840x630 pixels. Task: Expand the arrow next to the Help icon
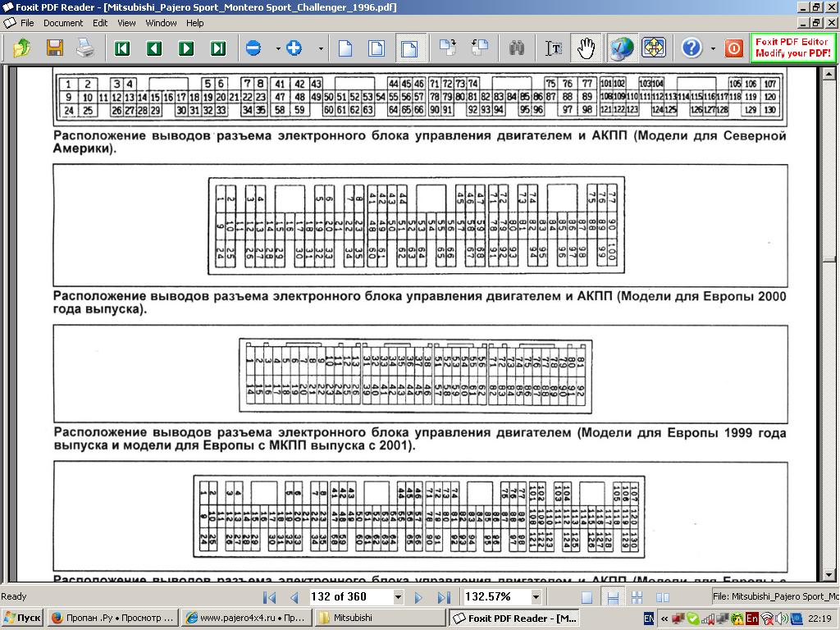click(x=713, y=48)
